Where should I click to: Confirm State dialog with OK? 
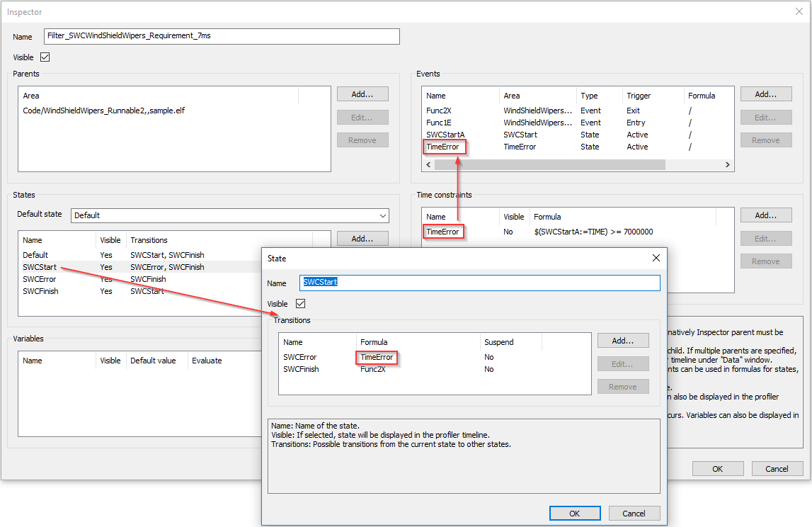click(x=574, y=514)
